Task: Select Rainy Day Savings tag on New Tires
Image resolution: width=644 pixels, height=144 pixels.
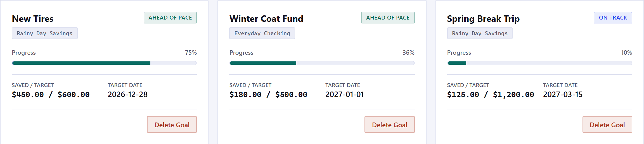Action: click(45, 33)
